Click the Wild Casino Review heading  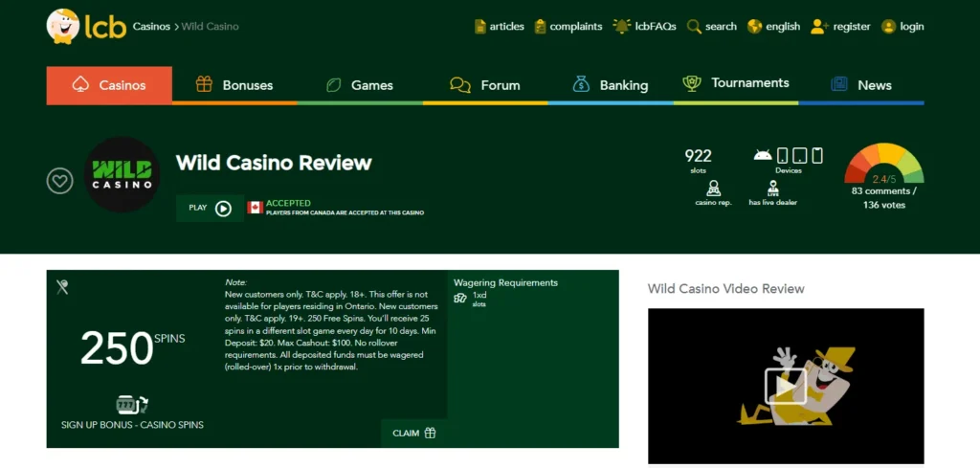click(274, 163)
